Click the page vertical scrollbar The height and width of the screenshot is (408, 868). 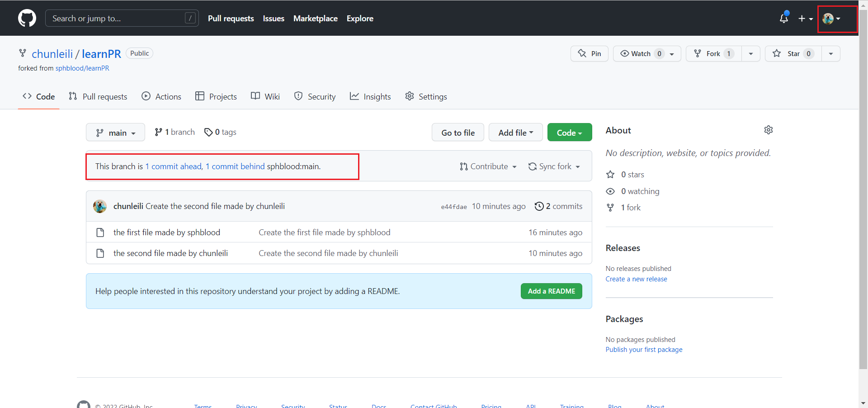(863, 190)
